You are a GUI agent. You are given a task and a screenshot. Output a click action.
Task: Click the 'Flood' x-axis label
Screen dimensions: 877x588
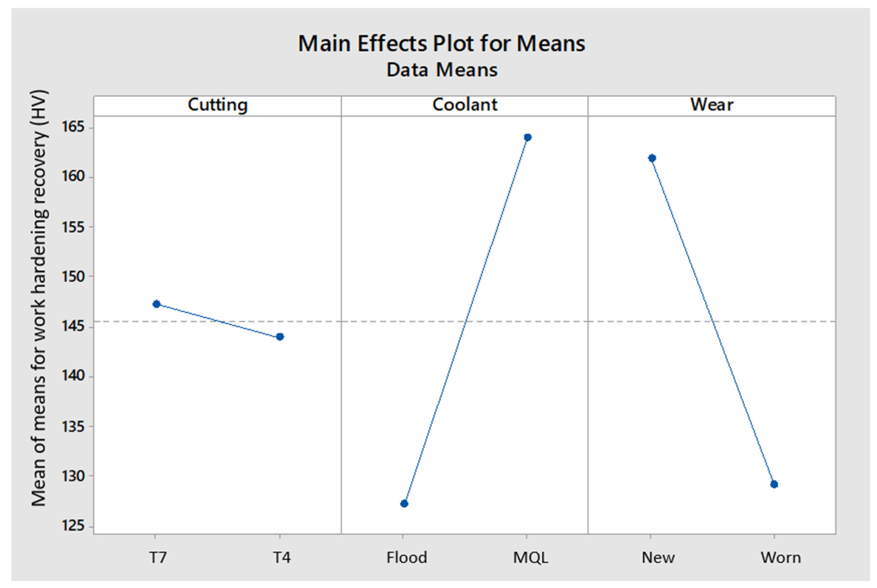(406, 558)
